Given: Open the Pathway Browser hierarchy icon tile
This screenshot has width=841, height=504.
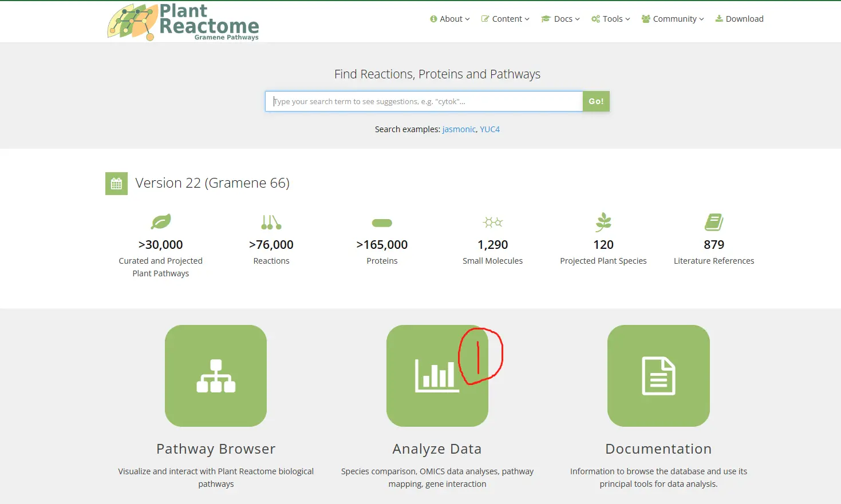Looking at the screenshot, I should (216, 376).
